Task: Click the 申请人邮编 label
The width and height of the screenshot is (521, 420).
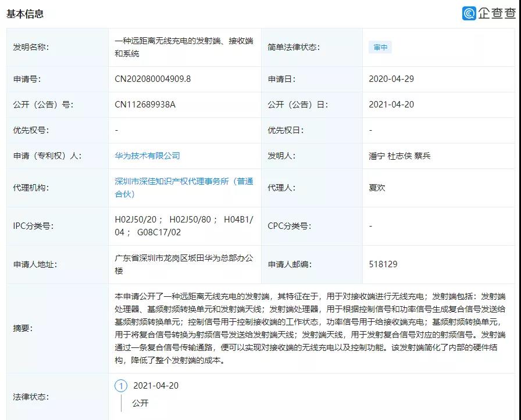Action: pos(290,264)
